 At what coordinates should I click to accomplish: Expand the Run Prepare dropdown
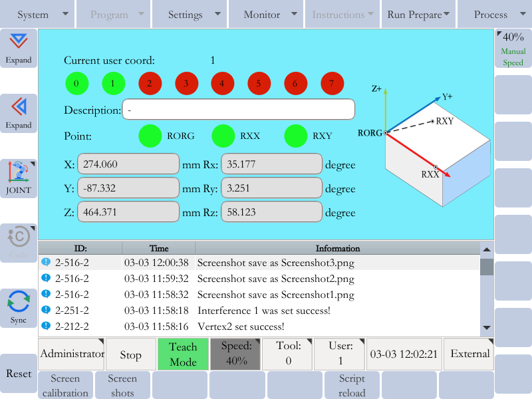tap(418, 15)
